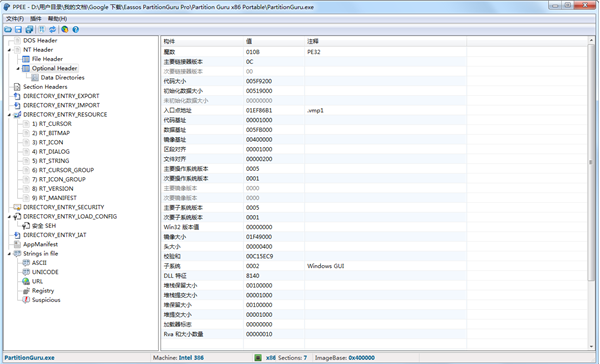Collapse the DIRECTORY_ENTRY_LOAD_CONFIG node
Screen dimensions: 600x364
pyautogui.click(x=9, y=217)
